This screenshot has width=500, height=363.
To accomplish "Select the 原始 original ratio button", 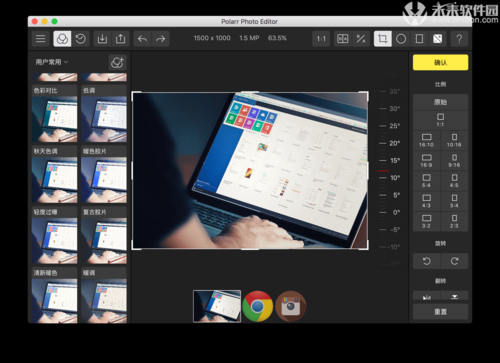I will (440, 102).
